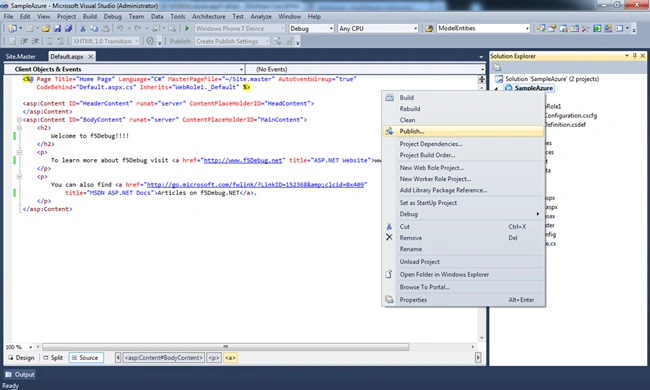The height and width of the screenshot is (390, 650).
Task: Click the http://www.f5Debug.net link in code
Action: click(243, 160)
